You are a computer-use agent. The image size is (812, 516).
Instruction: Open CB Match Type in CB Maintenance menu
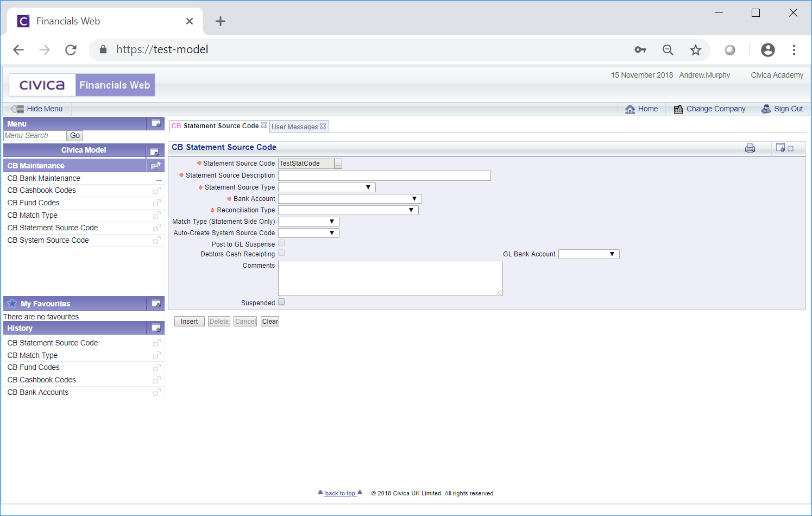pos(33,215)
